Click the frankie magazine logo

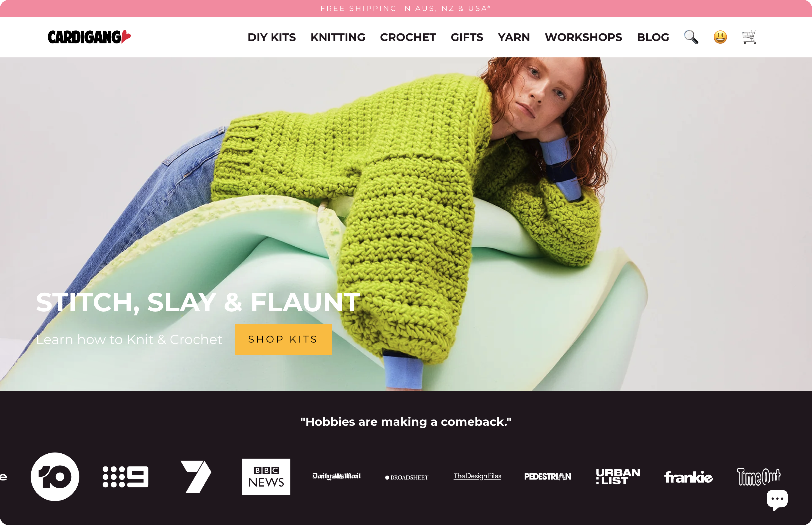pyautogui.click(x=688, y=477)
